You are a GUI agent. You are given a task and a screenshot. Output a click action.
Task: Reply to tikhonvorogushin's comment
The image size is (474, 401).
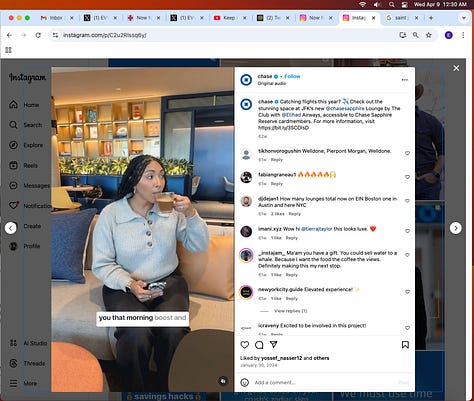(x=277, y=160)
